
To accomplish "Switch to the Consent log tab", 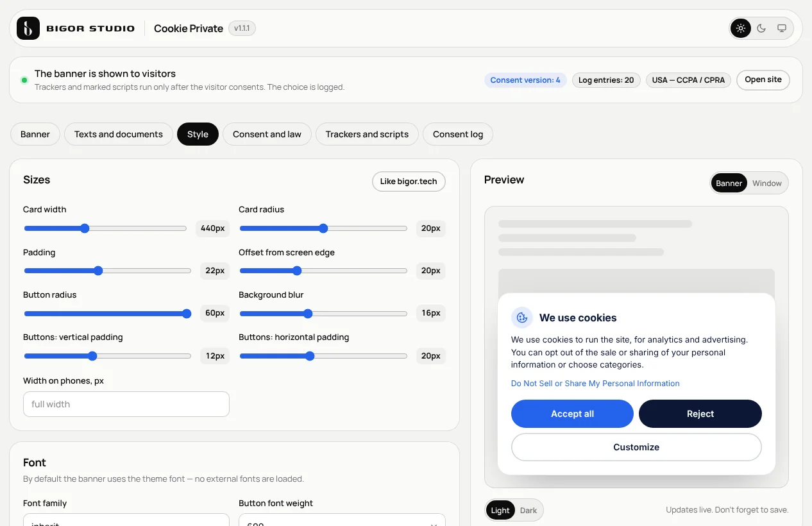I will [458, 134].
